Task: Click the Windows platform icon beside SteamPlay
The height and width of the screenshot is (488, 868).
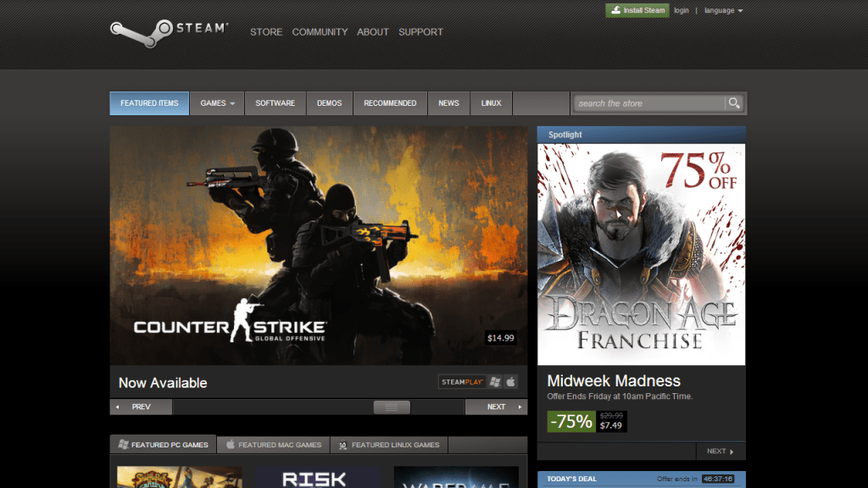Action: pyautogui.click(x=495, y=382)
